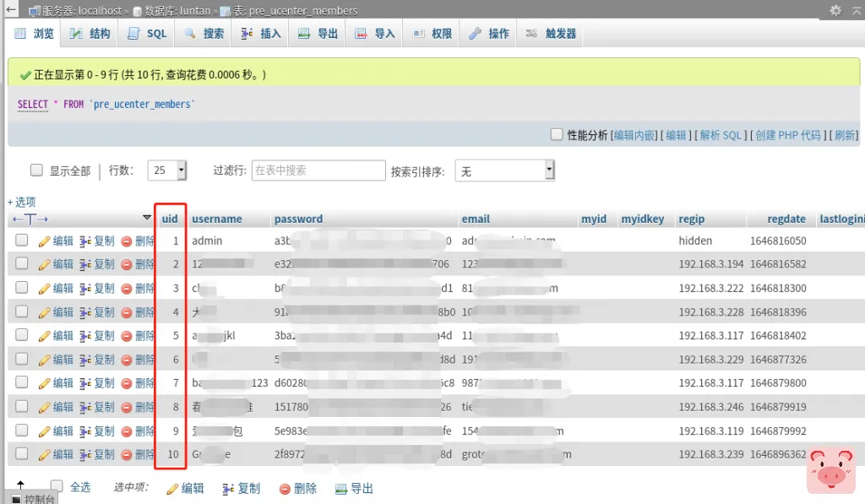
Task: Click bottom bulk copy icon
Action: click(228, 489)
